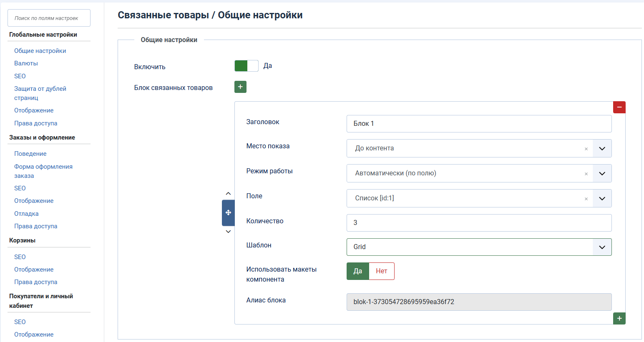Select Нет for Использовать макеты компонента
Viewport: 644px width, 342px height.
[x=381, y=271]
